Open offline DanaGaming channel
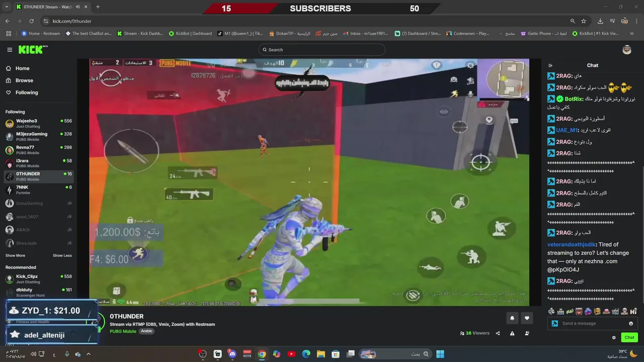 coord(39,203)
